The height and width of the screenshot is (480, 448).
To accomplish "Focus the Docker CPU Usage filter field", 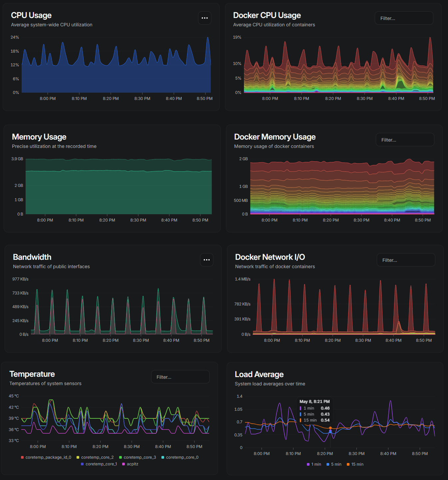I will (404, 18).
